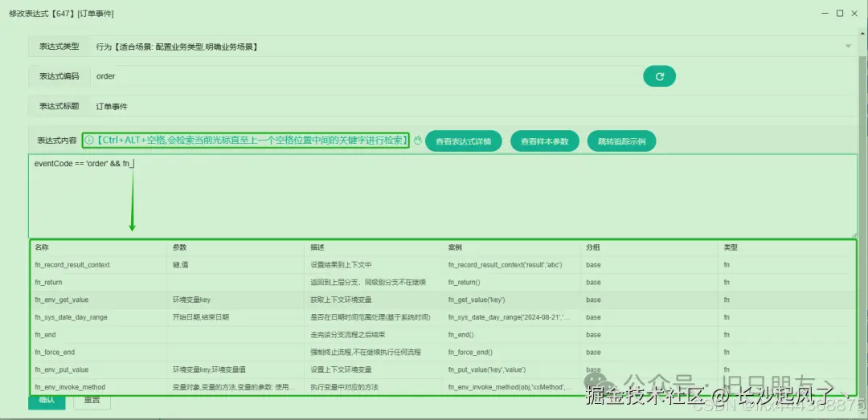Click the 参数 column header
Image resolution: width=868 pixels, height=420 pixels.
(179, 247)
